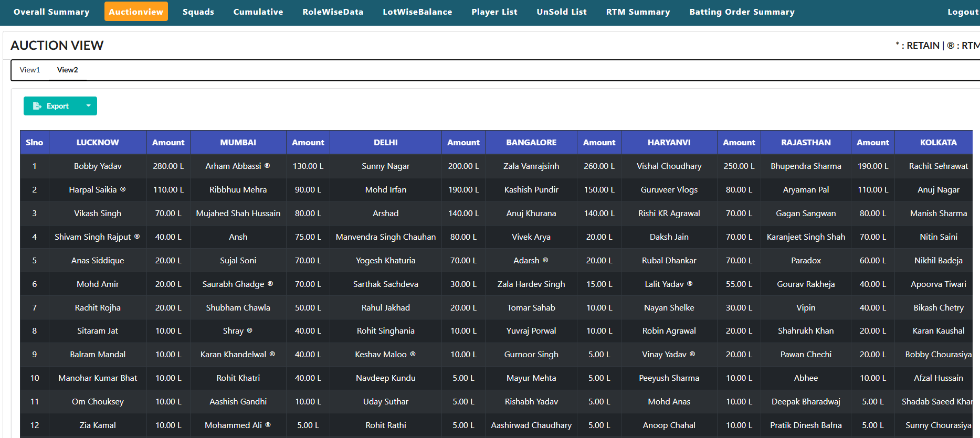This screenshot has width=980, height=438.
Task: Expand the Export dropdown arrow
Action: pyautogui.click(x=88, y=106)
